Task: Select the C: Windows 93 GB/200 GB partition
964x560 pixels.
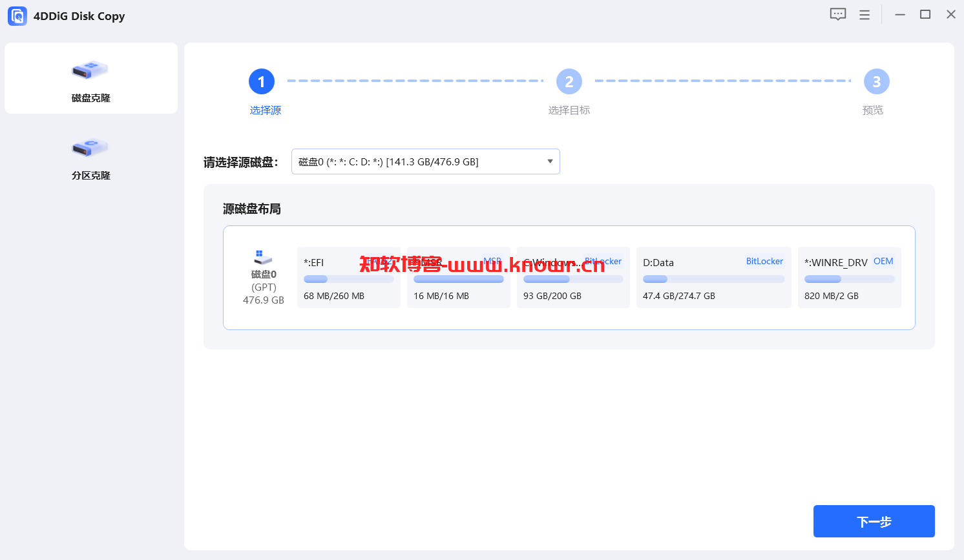Action: [x=573, y=278]
